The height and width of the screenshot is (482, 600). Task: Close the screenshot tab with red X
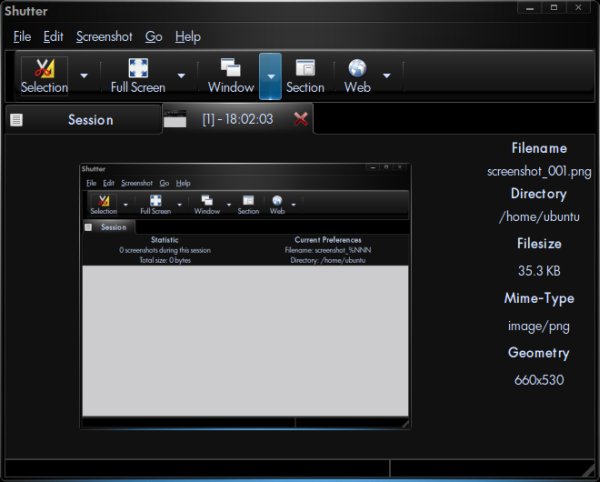(301, 120)
